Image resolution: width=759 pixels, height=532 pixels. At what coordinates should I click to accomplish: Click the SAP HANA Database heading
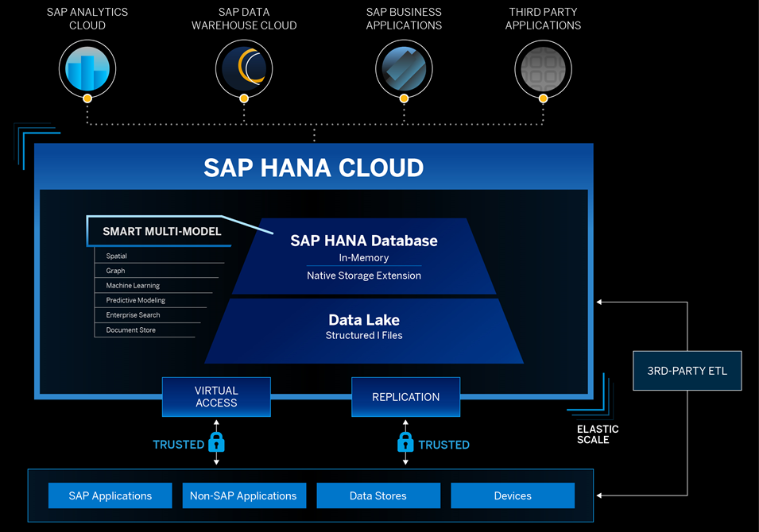tap(364, 241)
